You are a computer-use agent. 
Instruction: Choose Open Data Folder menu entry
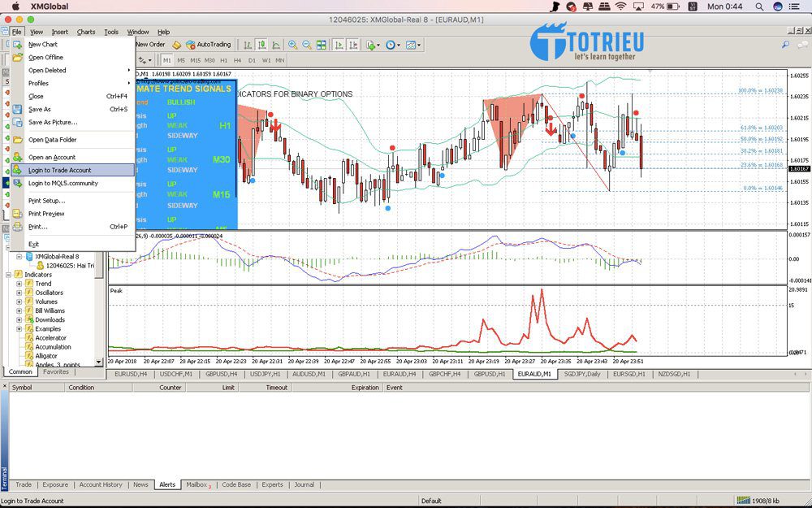pos(73,140)
